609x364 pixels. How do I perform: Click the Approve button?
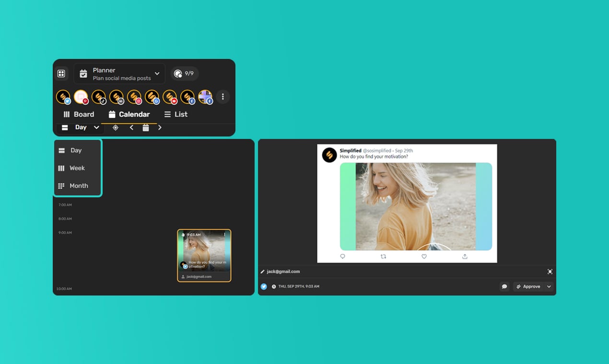(528, 286)
